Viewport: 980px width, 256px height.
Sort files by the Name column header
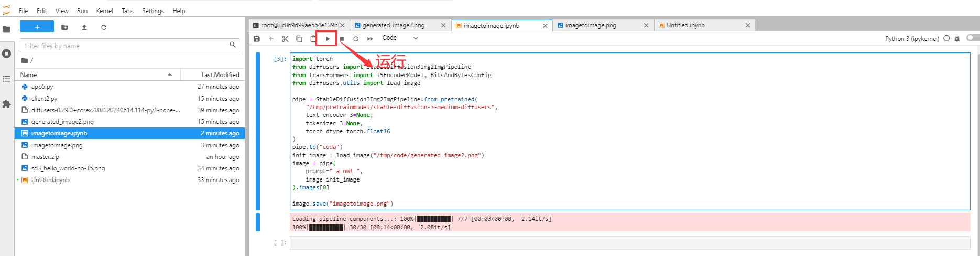pyautogui.click(x=29, y=75)
